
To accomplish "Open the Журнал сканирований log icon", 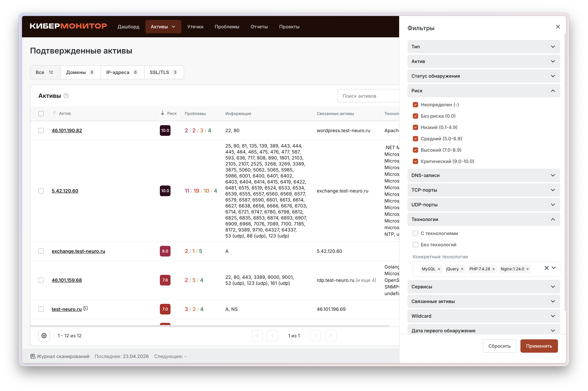I will (33, 356).
